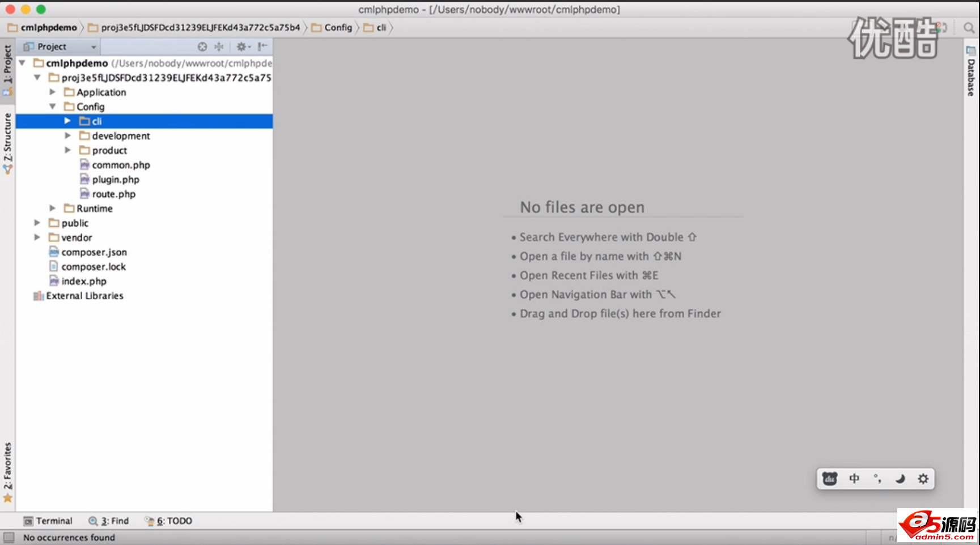Toggle Chinese input mode with the 中 button
This screenshot has height=545, width=980.
(854, 479)
